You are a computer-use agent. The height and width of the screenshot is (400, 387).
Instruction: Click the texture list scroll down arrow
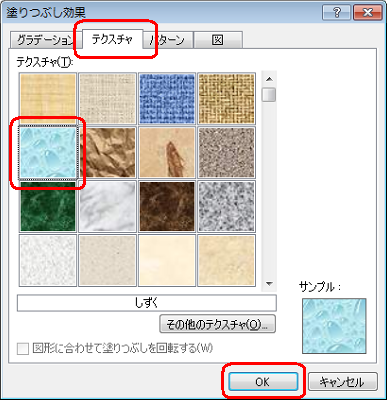tap(269, 284)
